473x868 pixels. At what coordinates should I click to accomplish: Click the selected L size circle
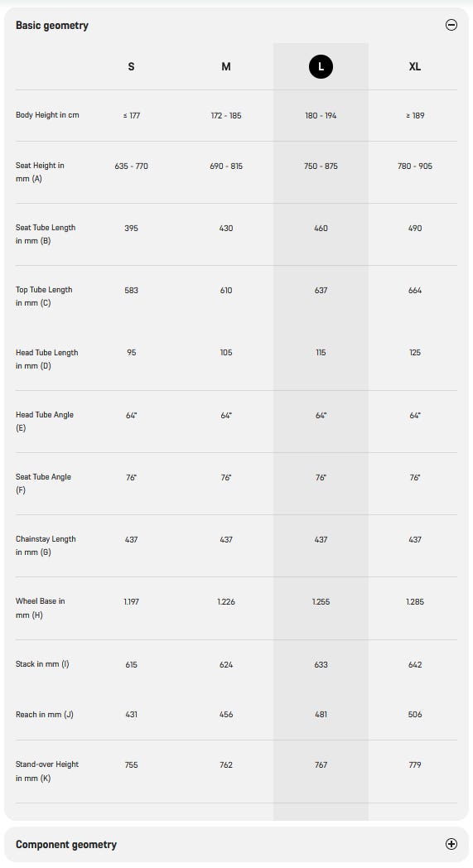[321, 67]
